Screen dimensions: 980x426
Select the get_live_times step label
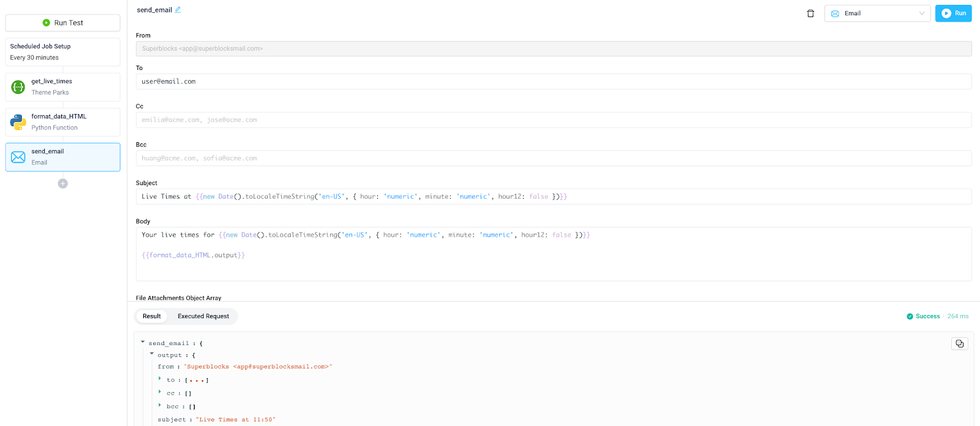click(x=51, y=81)
